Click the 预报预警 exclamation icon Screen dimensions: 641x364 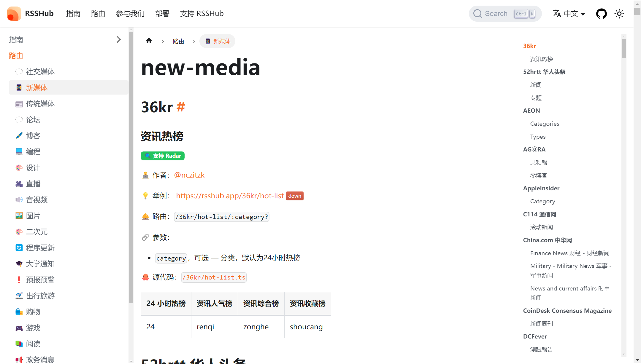tap(19, 280)
